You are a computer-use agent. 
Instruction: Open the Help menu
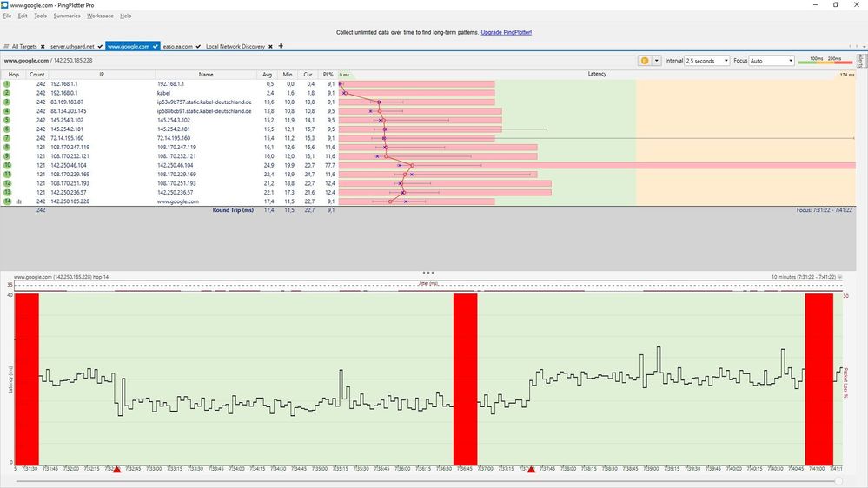[126, 16]
